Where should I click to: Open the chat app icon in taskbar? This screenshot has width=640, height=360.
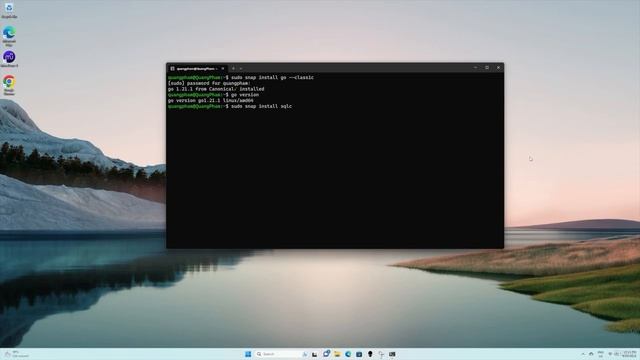pyautogui.click(x=326, y=354)
